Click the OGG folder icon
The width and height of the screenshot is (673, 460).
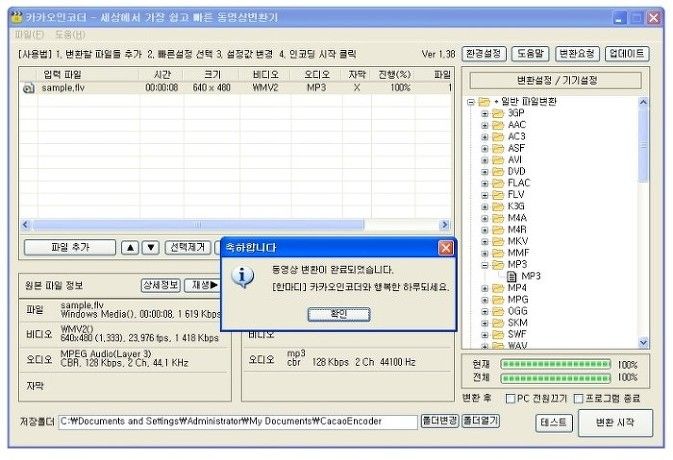498,311
